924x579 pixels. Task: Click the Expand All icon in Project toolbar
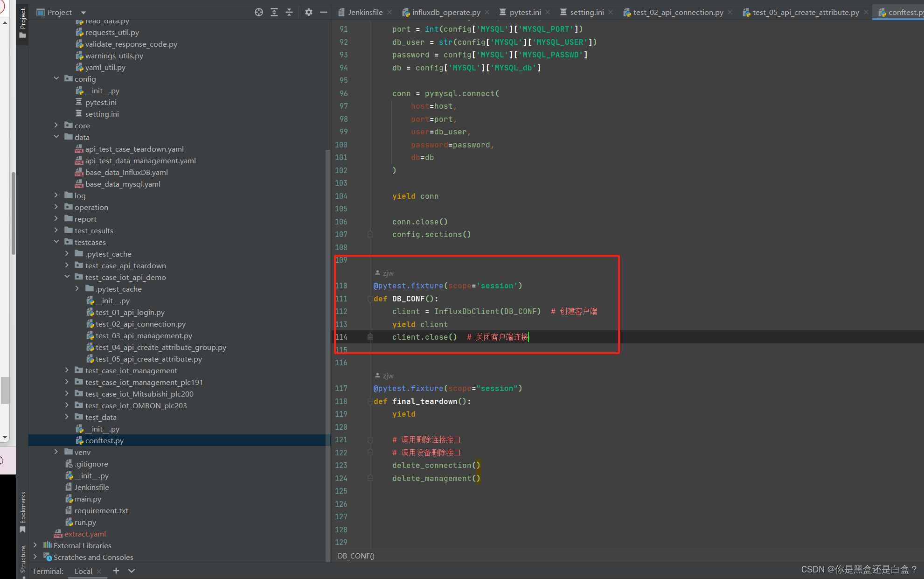274,12
